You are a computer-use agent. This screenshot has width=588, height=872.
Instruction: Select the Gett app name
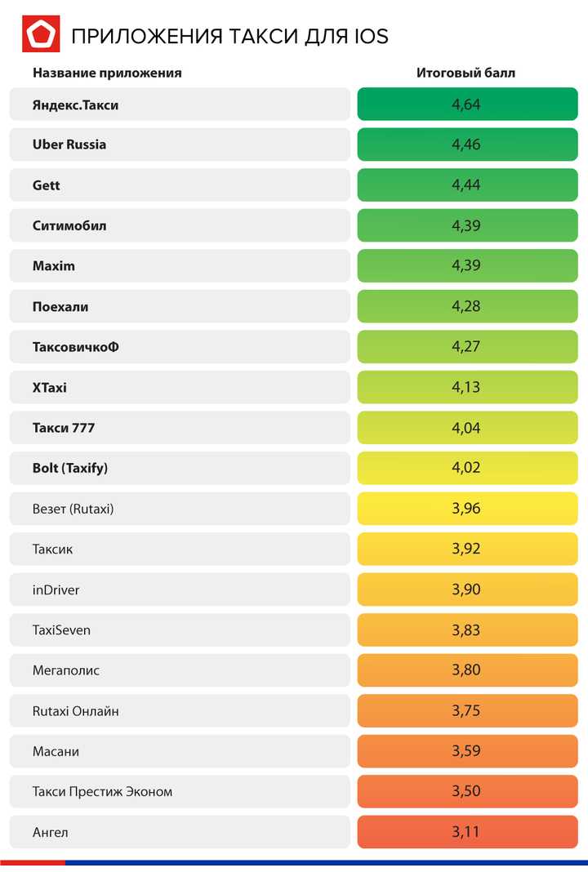coord(47,185)
